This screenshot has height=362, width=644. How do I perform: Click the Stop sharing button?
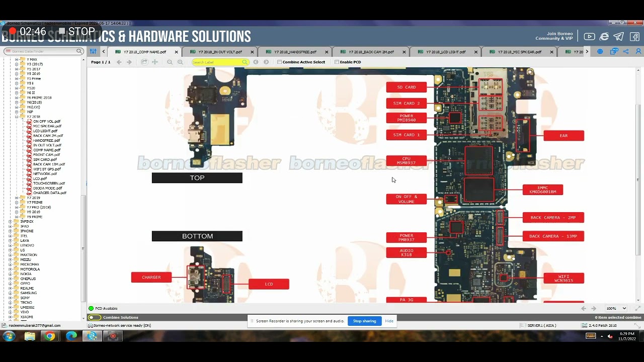point(364,321)
